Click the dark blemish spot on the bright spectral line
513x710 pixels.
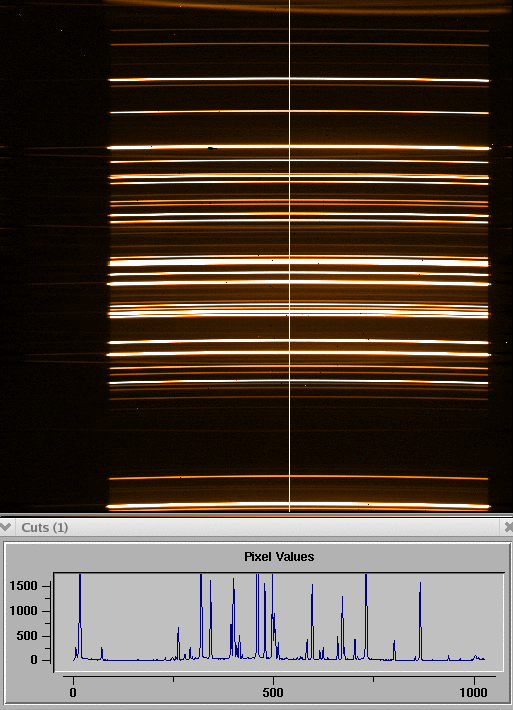coord(212,148)
